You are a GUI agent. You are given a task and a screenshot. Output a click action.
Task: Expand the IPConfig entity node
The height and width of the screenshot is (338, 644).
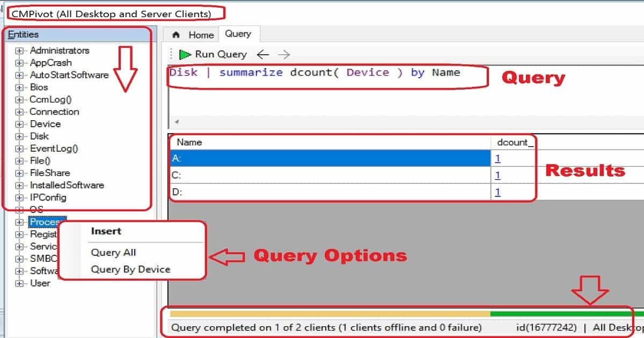20,197
